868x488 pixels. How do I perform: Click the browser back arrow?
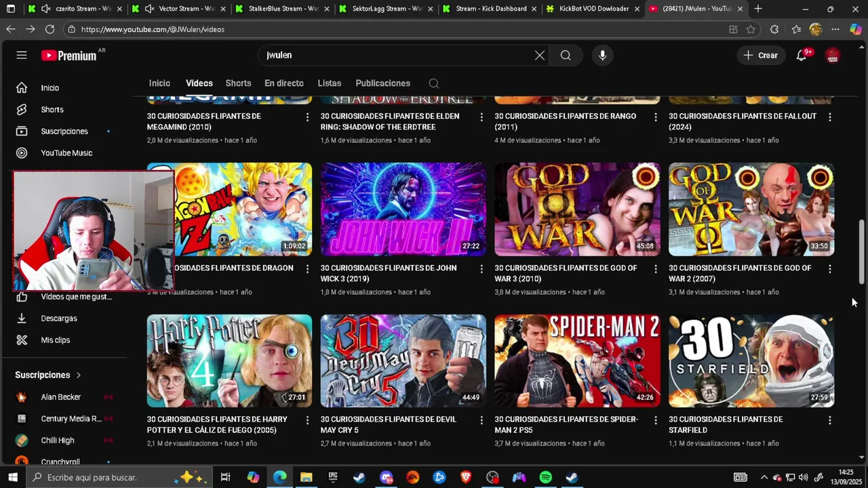point(10,29)
